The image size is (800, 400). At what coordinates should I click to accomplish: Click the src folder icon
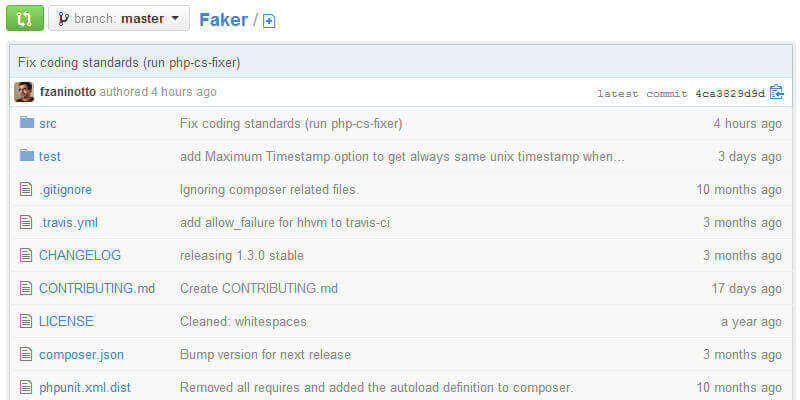coord(27,123)
